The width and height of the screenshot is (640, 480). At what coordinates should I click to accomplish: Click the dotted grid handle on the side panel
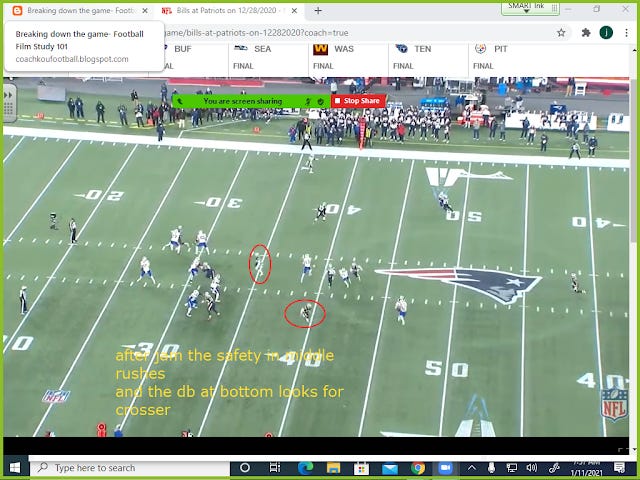coord(8,109)
